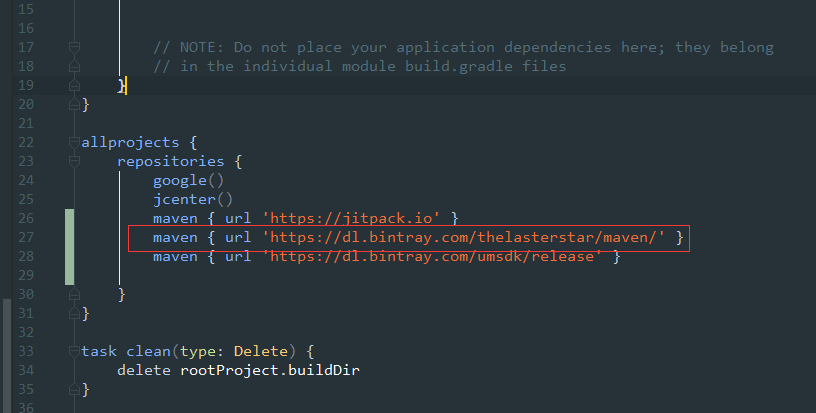Click the 'https://jitpack.io' URL string
This screenshot has height=413, width=816.
(x=352, y=218)
